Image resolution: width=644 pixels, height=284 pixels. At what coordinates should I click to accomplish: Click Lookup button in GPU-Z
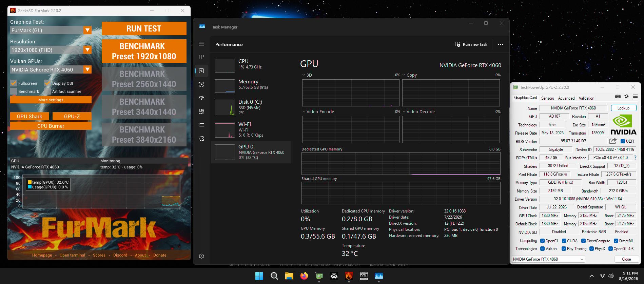pyautogui.click(x=623, y=108)
